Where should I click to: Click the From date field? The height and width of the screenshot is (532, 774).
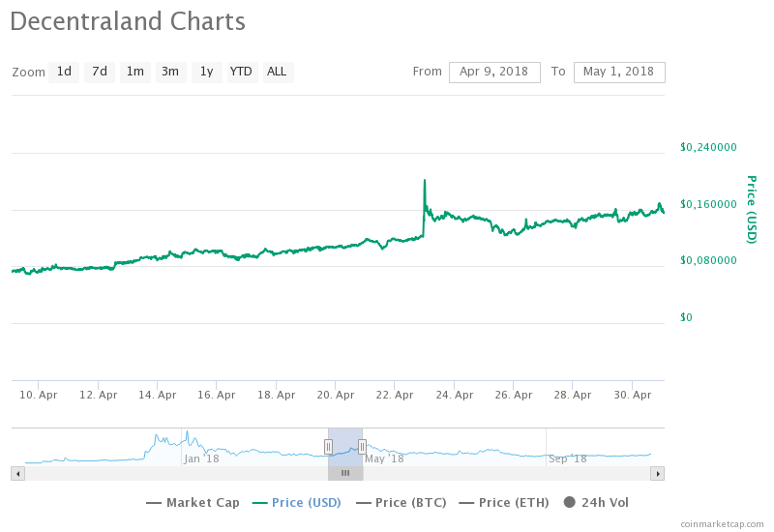494,72
